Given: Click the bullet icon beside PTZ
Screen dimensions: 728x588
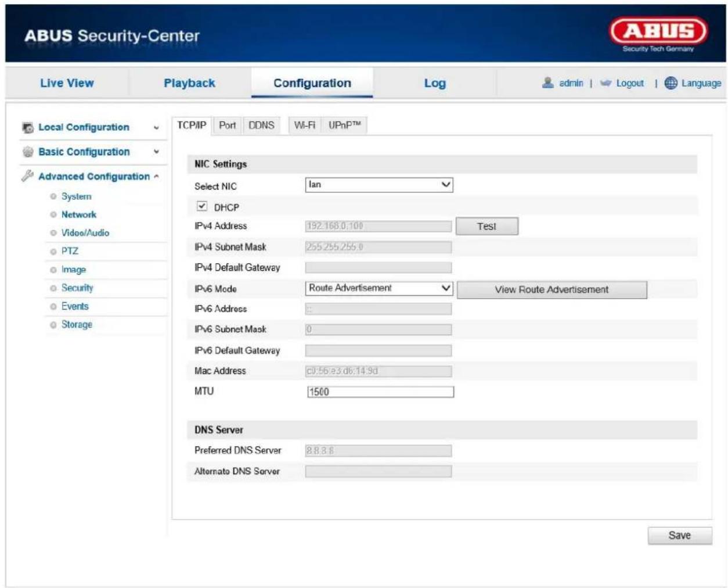Looking at the screenshot, I should click(53, 251).
